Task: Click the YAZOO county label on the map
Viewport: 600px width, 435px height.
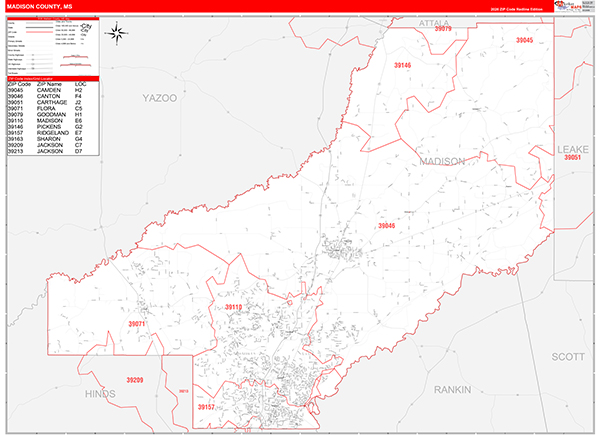Action: 160,98
